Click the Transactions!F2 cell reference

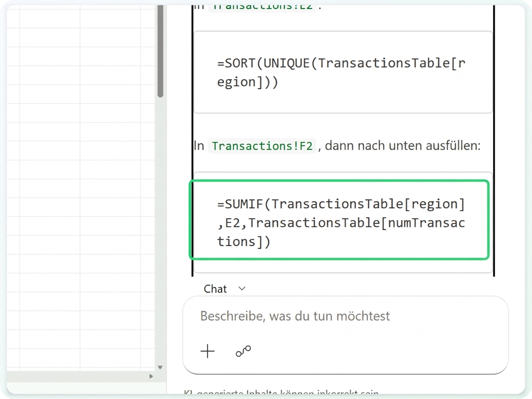pyautogui.click(x=262, y=146)
